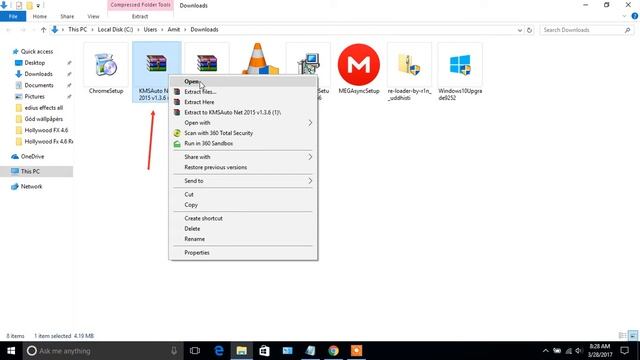
Task: Open Desktop in Quick access
Action: [x=34, y=63]
